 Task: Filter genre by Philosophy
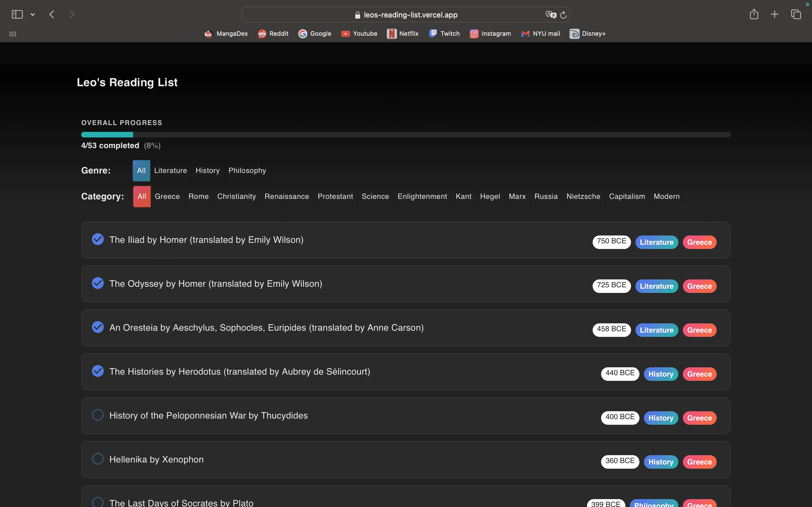[247, 170]
